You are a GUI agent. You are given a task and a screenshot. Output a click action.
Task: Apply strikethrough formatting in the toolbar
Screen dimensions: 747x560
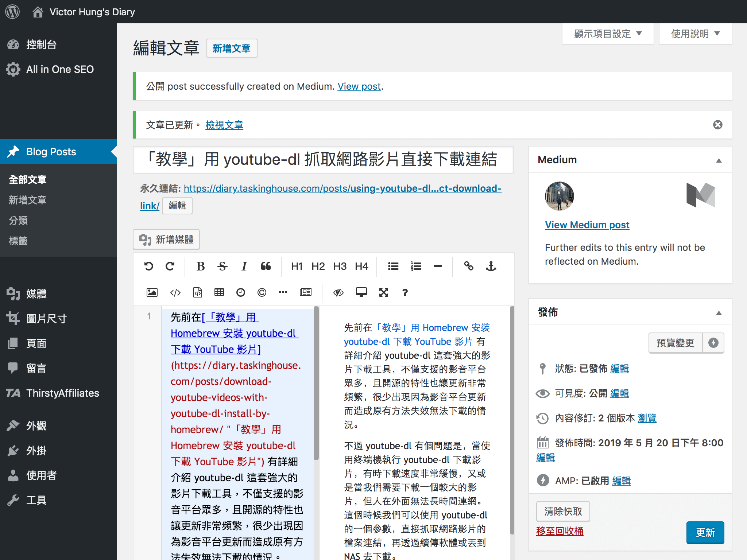(x=222, y=267)
